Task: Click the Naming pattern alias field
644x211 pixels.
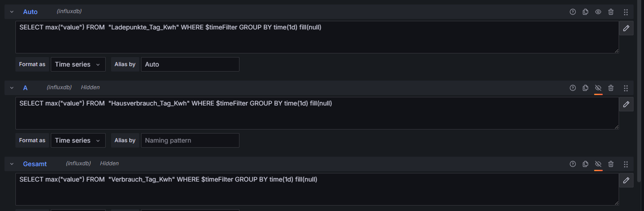Action: (190, 140)
